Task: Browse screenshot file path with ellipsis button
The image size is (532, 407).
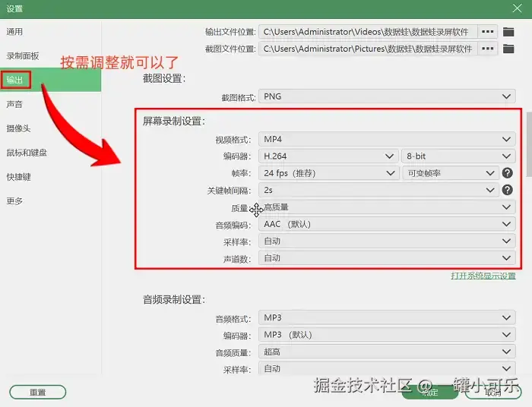Action: [x=488, y=49]
